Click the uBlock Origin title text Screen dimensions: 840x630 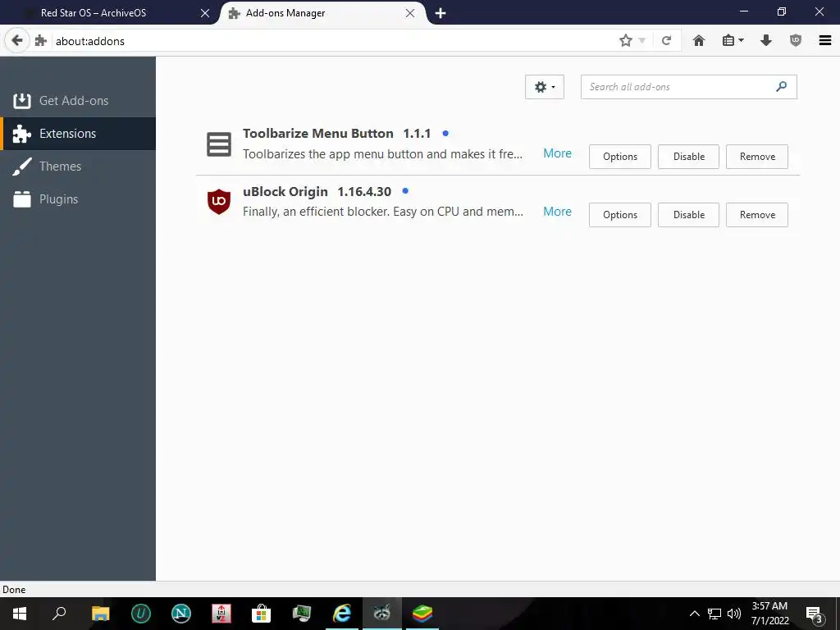pyautogui.click(x=285, y=191)
